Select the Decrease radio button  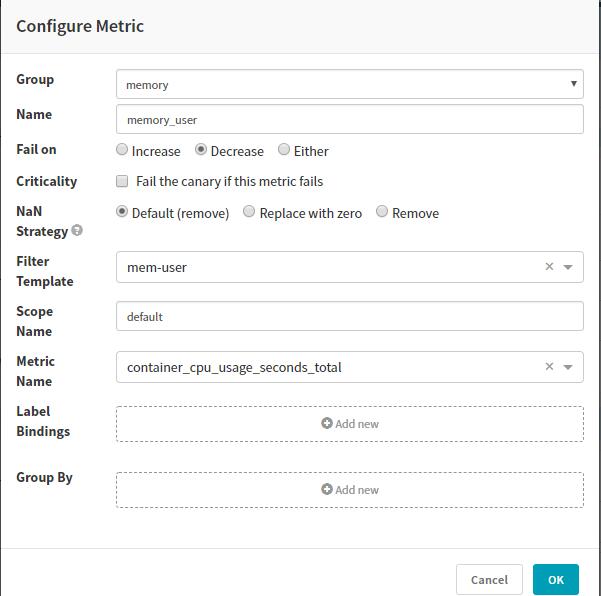point(201,150)
